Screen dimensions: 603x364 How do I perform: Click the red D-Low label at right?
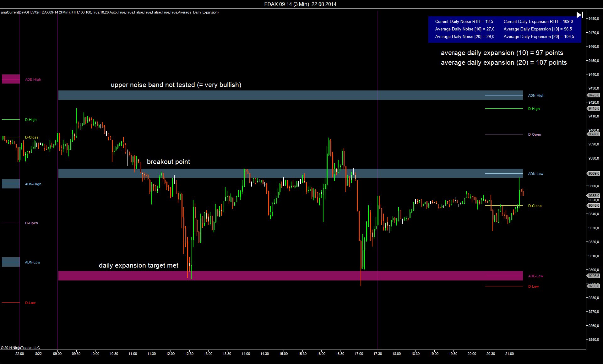tap(533, 286)
